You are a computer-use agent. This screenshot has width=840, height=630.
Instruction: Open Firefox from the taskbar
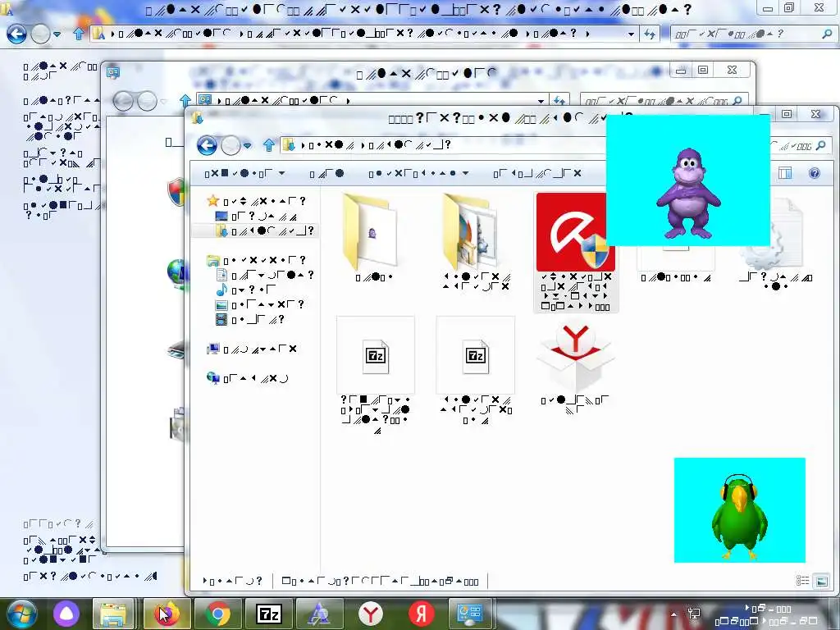coord(167,614)
